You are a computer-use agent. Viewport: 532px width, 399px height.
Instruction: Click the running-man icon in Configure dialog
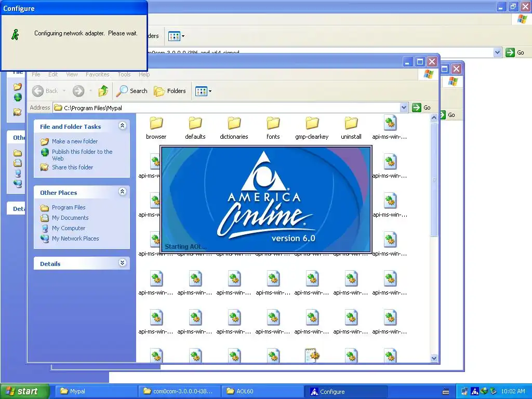click(x=15, y=34)
